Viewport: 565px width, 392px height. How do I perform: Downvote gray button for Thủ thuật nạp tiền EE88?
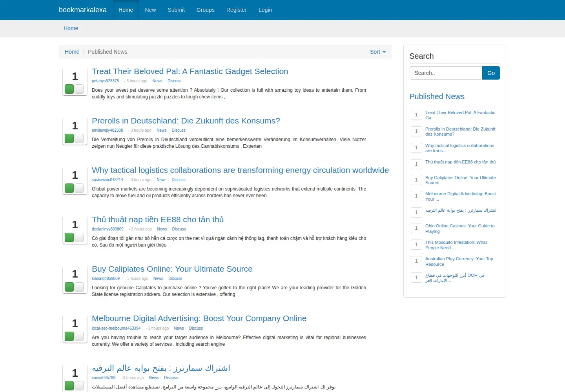(79, 237)
